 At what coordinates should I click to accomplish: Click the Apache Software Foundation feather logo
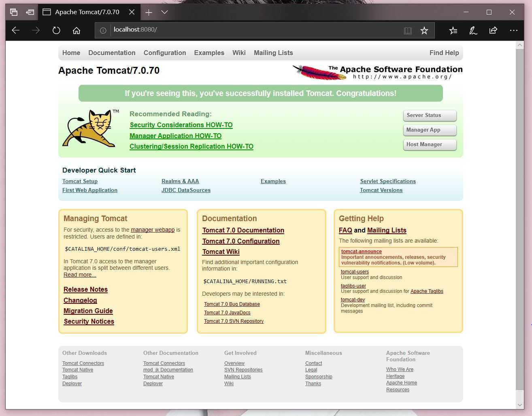[377, 72]
